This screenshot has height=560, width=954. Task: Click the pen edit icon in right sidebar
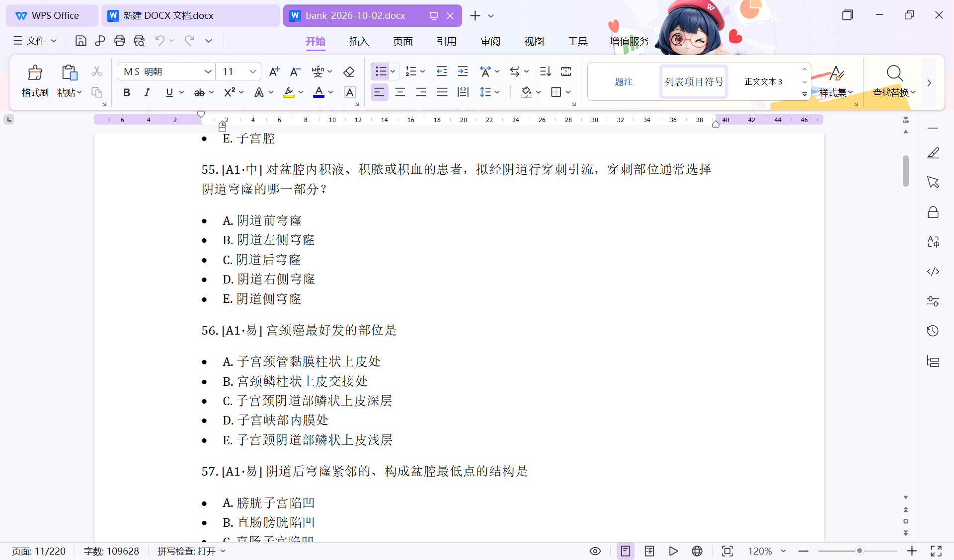933,152
